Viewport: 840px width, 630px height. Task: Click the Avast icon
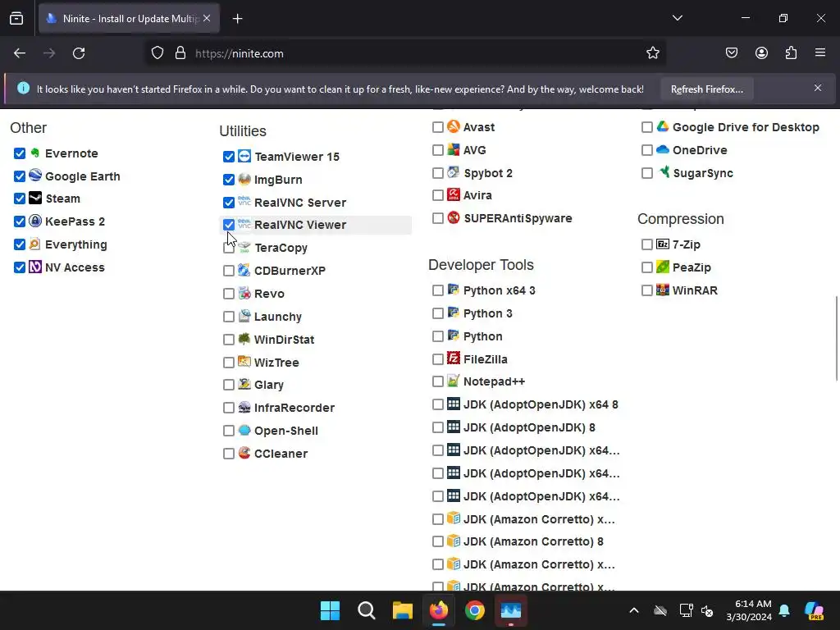tap(454, 126)
